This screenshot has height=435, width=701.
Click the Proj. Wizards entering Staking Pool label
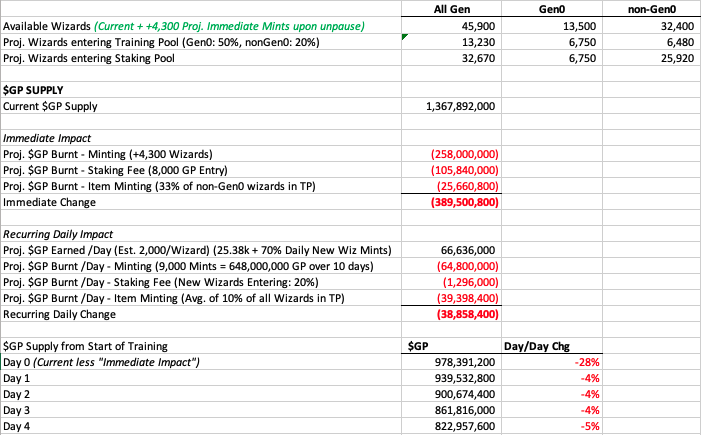89,59
